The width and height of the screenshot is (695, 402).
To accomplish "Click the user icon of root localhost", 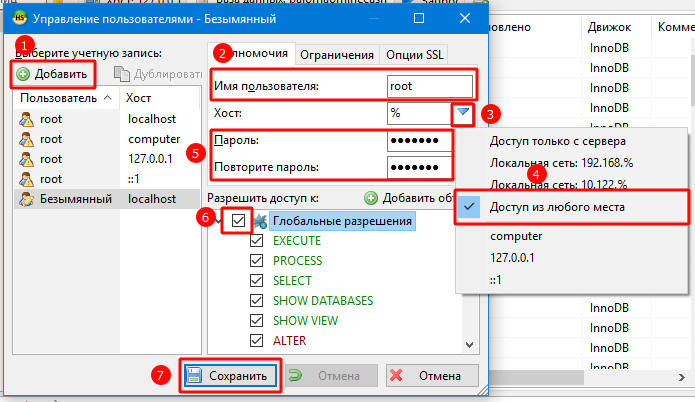I will [26, 119].
